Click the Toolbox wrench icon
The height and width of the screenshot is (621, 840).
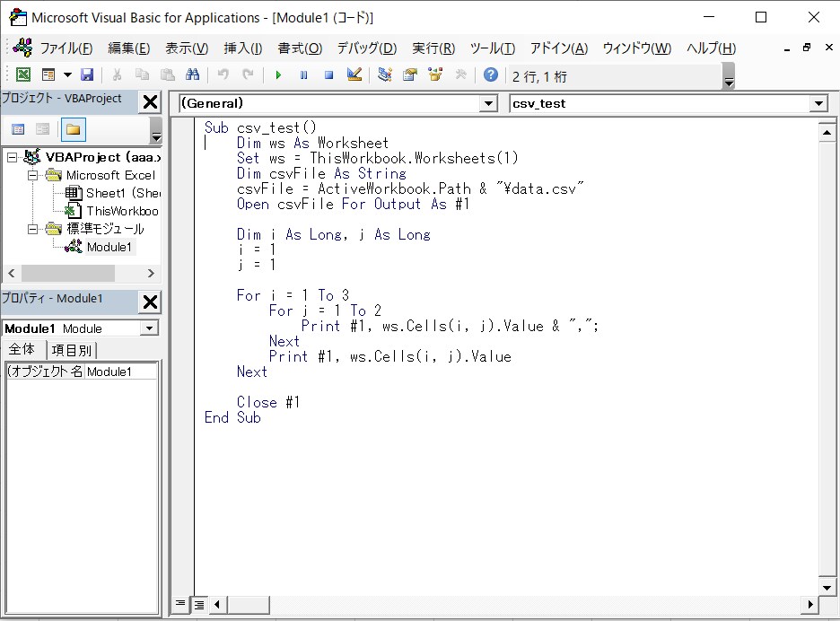(x=460, y=75)
